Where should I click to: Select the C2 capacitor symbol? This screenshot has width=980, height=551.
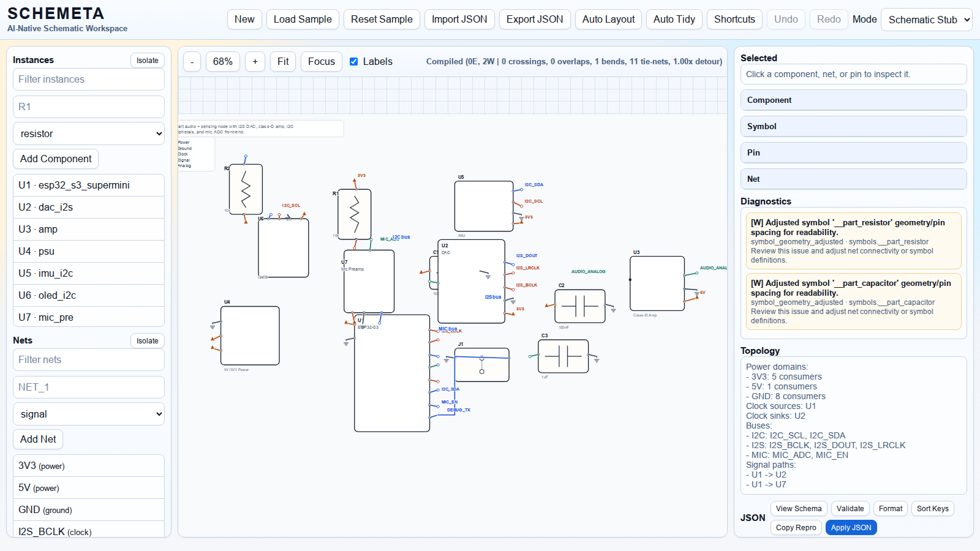coord(579,306)
